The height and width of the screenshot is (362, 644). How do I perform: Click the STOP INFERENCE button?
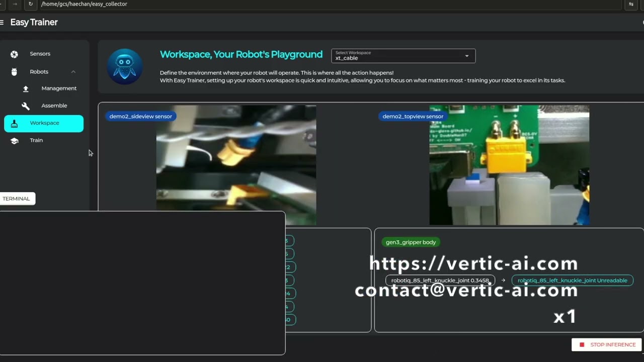(607, 345)
